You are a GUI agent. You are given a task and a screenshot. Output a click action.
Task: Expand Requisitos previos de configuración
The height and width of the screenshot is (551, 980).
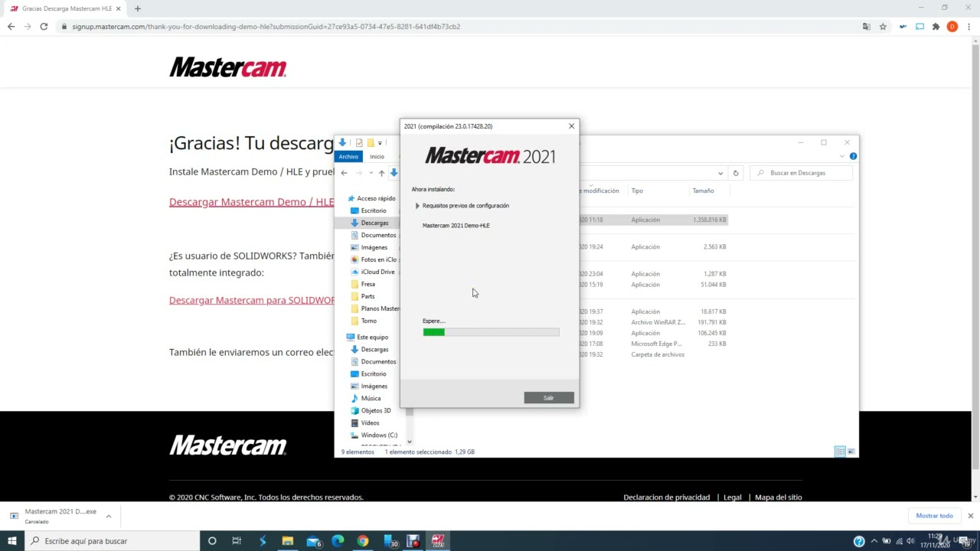(x=417, y=206)
